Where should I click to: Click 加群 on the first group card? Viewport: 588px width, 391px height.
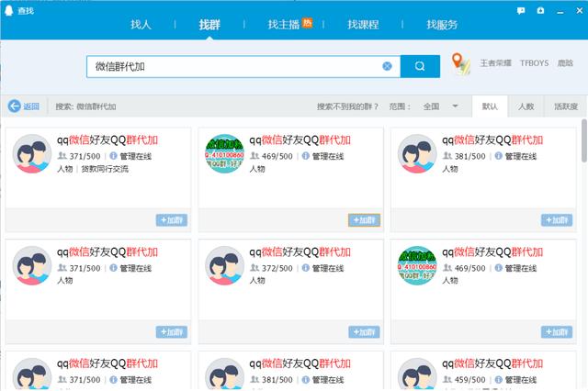171,220
